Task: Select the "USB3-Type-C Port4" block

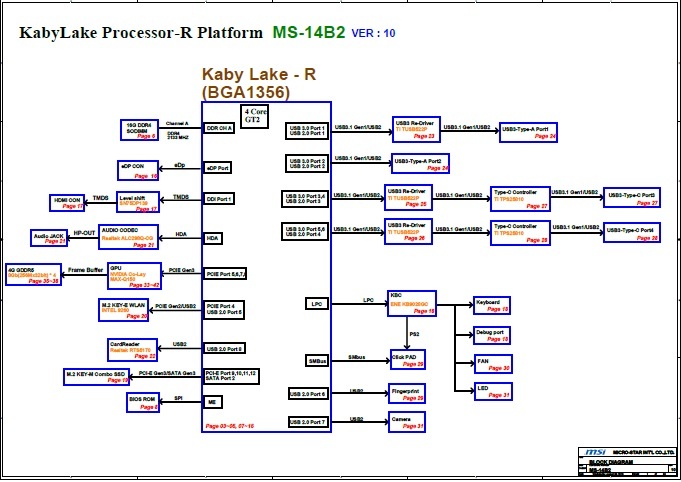Action: tap(632, 233)
